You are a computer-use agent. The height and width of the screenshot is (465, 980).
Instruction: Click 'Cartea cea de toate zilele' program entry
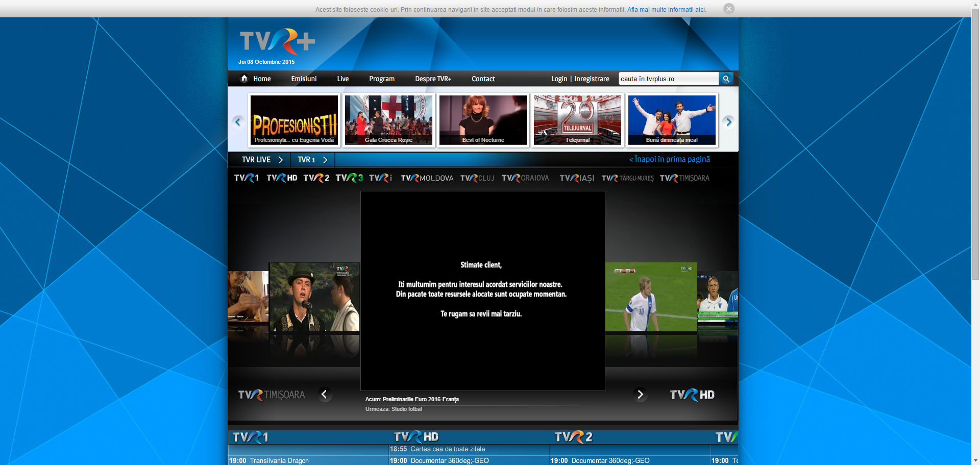point(448,449)
